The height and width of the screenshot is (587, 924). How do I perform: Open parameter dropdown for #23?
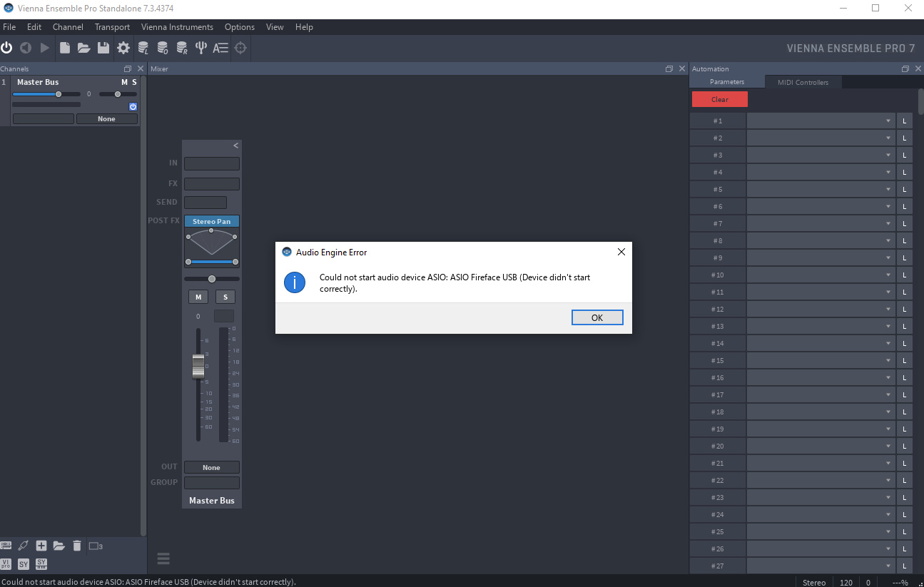(x=821, y=497)
